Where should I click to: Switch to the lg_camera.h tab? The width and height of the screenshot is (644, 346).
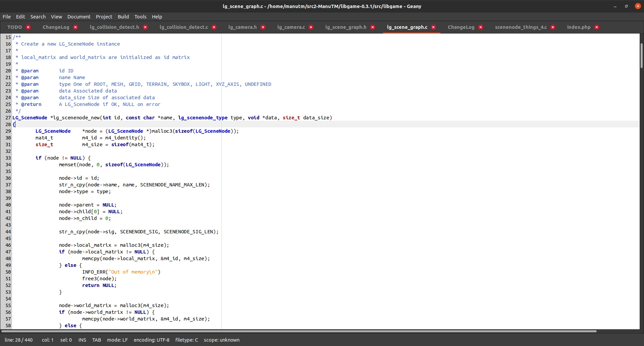coord(243,27)
